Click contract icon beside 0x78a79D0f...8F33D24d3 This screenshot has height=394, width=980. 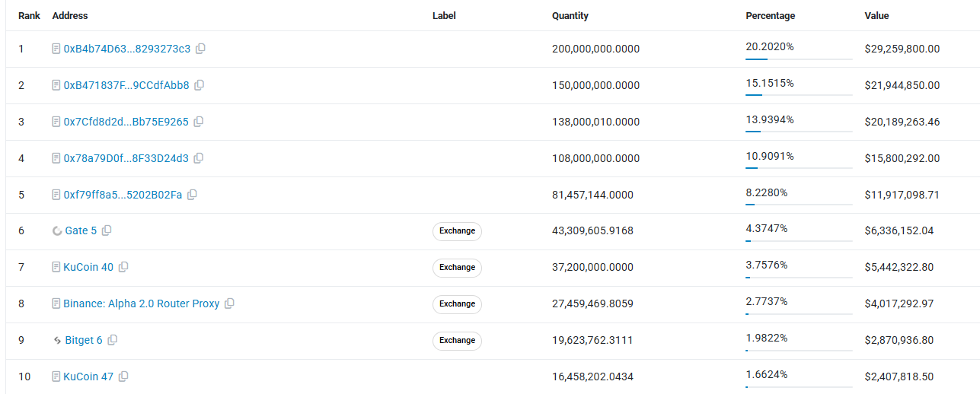pos(56,158)
